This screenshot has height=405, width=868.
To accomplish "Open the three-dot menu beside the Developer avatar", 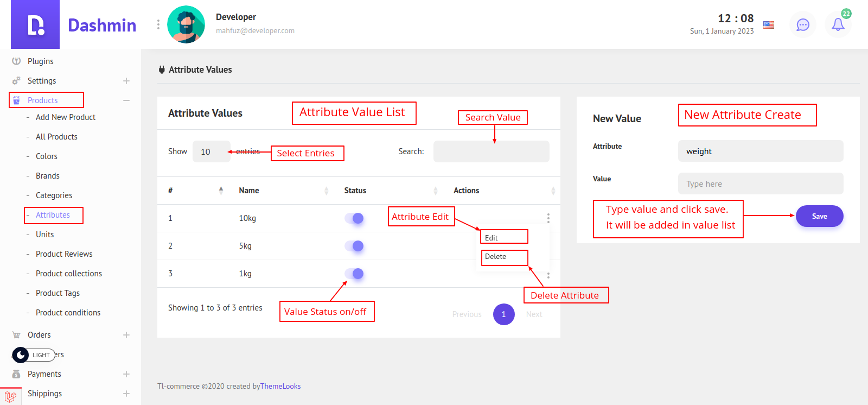I will tap(158, 25).
